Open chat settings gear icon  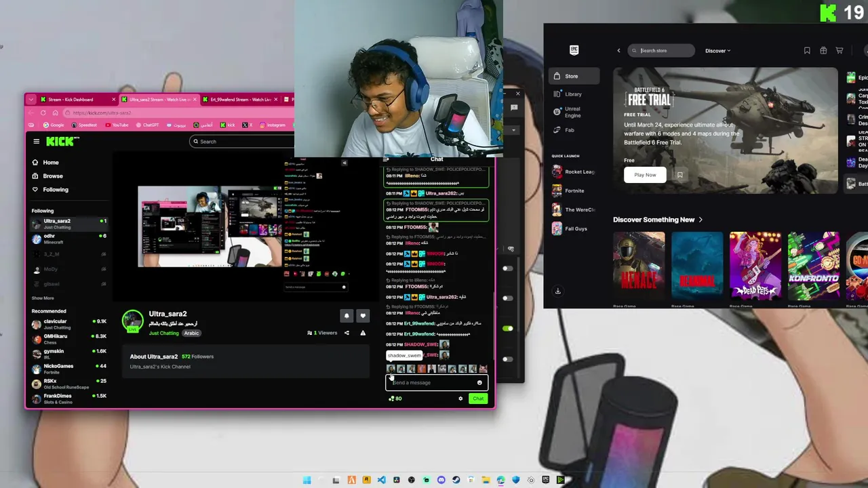[460, 399]
